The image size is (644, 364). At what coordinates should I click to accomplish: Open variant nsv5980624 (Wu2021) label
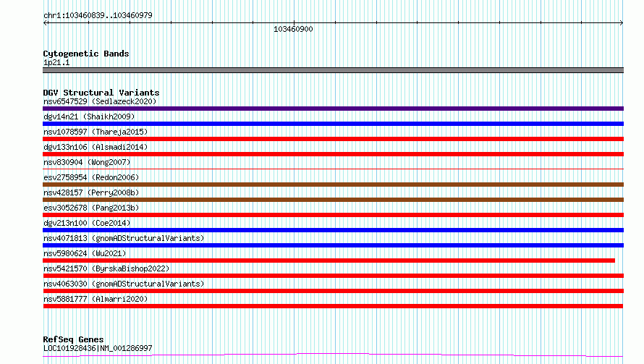[x=85, y=253]
